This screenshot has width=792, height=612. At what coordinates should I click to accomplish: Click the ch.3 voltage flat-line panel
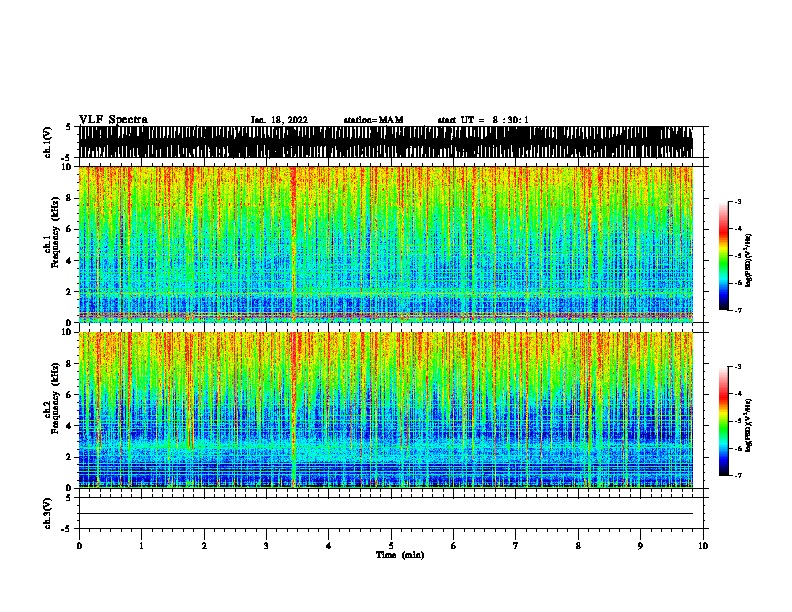click(x=391, y=513)
